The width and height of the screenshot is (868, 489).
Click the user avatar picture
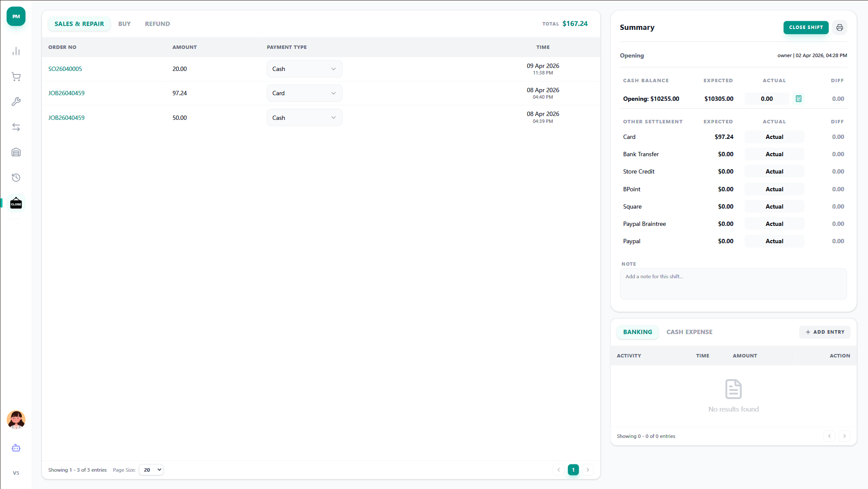(16, 419)
